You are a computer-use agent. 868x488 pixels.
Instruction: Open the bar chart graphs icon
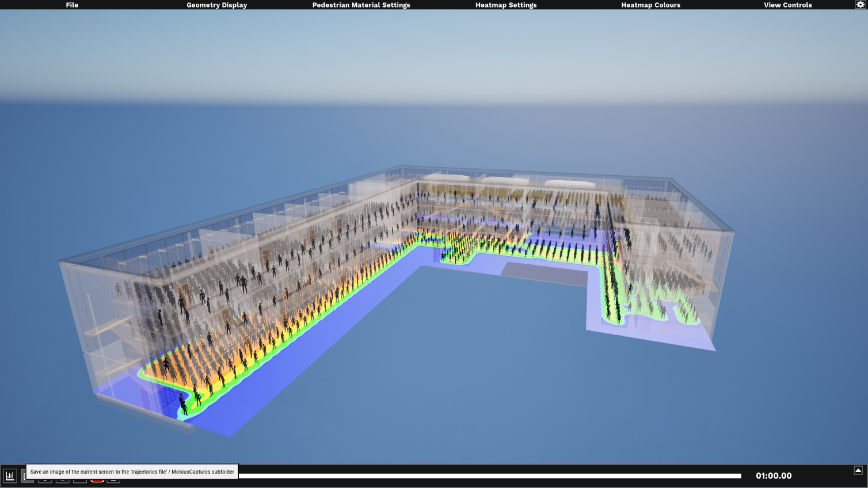10,476
